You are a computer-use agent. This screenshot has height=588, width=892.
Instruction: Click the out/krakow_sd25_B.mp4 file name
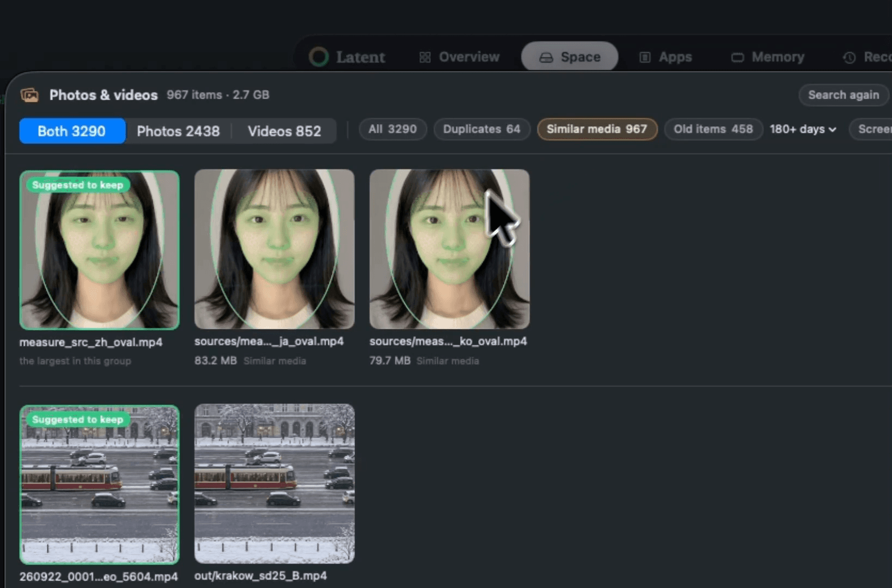[x=261, y=576]
